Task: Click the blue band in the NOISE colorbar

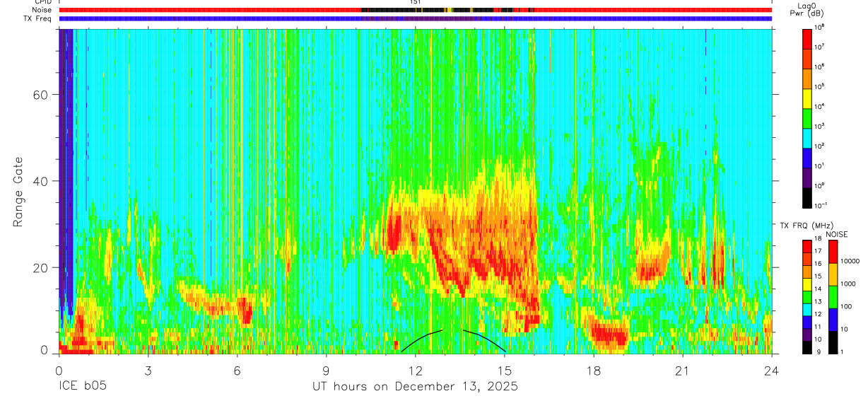Action: click(833, 320)
